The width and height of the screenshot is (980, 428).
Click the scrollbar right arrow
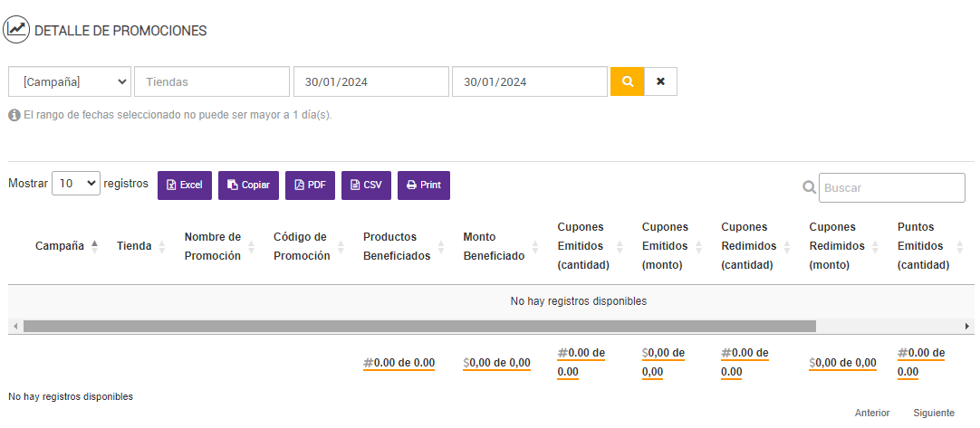[x=967, y=326]
